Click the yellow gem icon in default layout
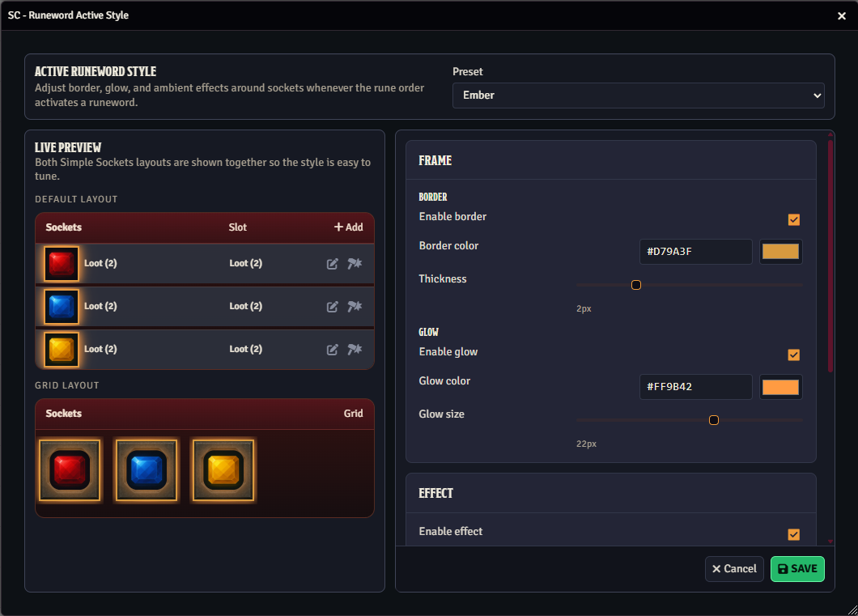This screenshot has width=858, height=616. click(62, 349)
